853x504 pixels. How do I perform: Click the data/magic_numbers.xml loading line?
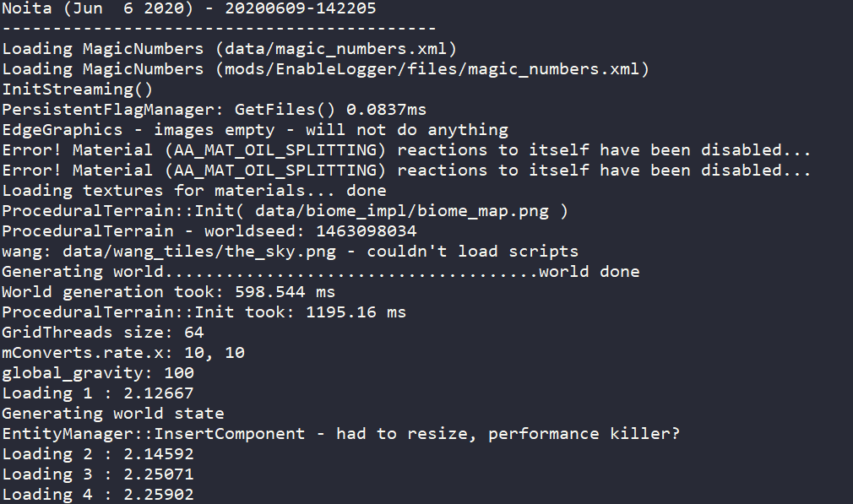coord(230,49)
